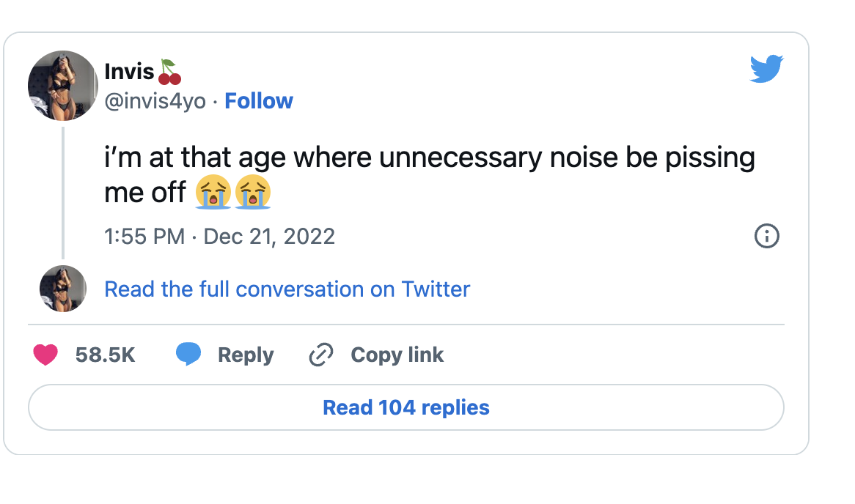Screen dimensions: 855x504
Task: Open the large Invis profile picture
Action: point(63,86)
